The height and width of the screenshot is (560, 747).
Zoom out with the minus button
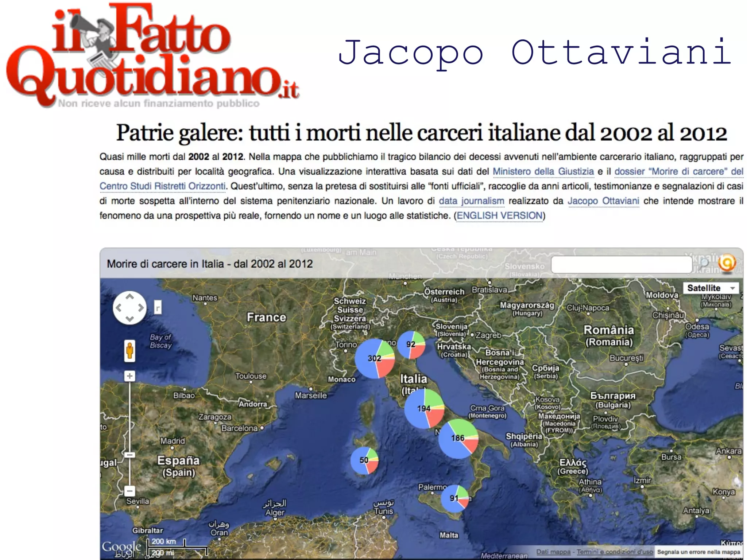[x=129, y=491]
